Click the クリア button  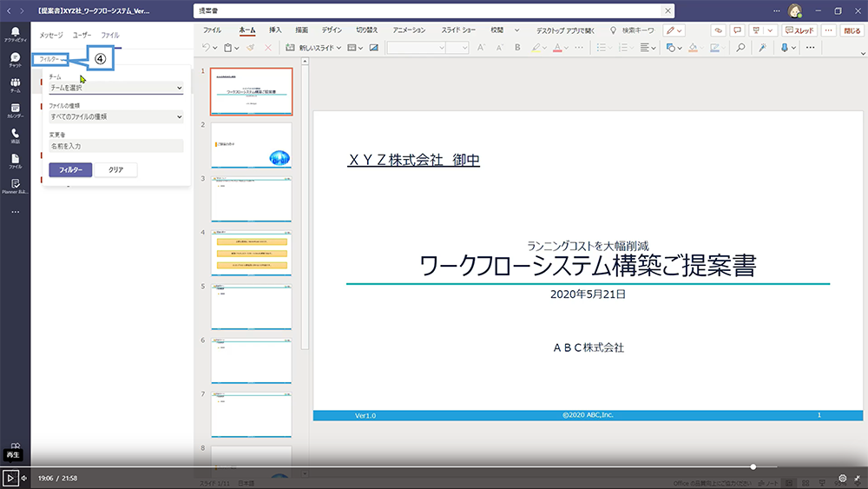[115, 170]
